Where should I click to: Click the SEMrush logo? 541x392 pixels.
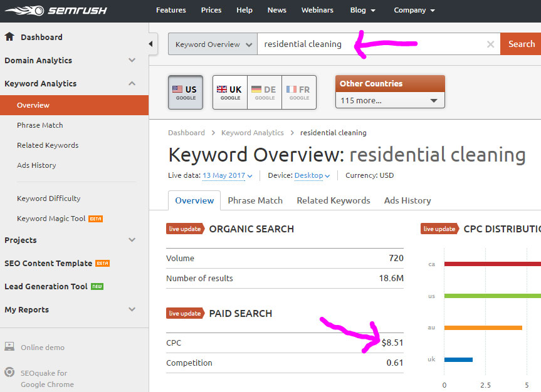56,11
